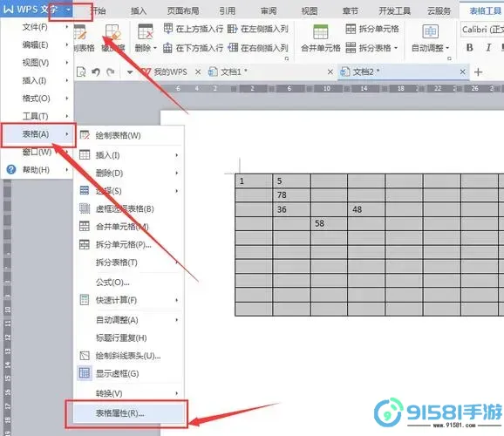504x436 pixels.
Task: Open the Calibri font name box
Action: pyautogui.click(x=482, y=30)
